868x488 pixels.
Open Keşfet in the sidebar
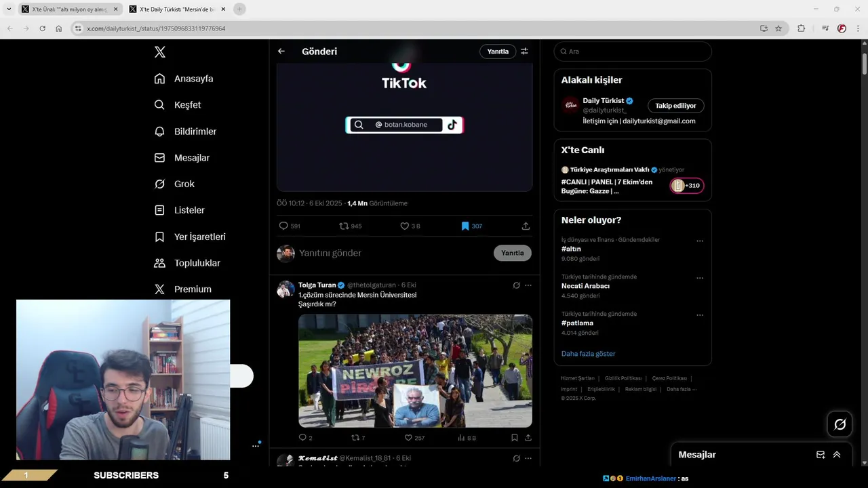[x=178, y=105]
